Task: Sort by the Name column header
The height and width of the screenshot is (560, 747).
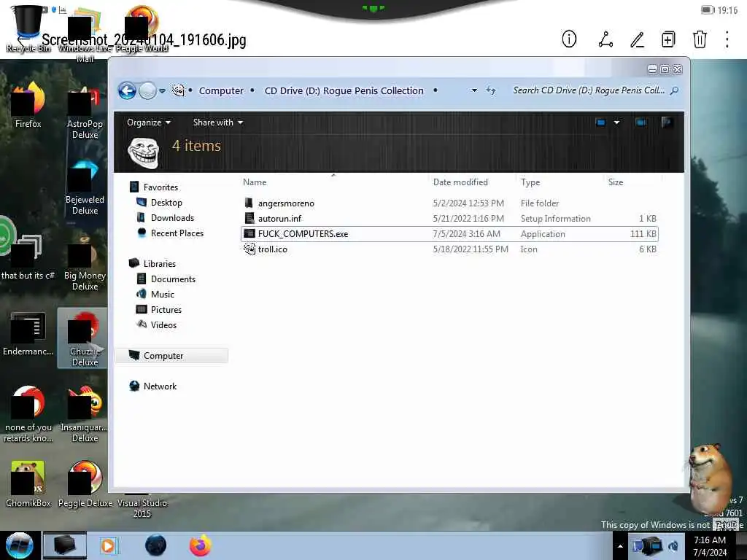Action: coord(255,182)
